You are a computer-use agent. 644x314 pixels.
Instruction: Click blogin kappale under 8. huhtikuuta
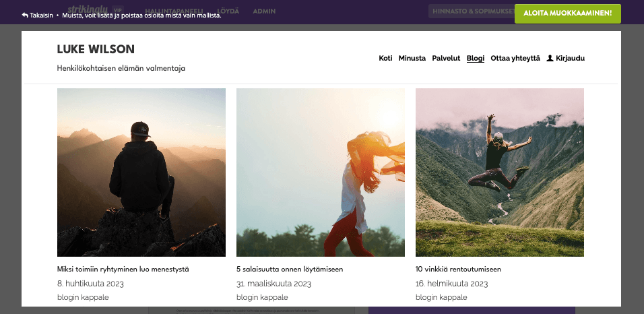tap(83, 297)
